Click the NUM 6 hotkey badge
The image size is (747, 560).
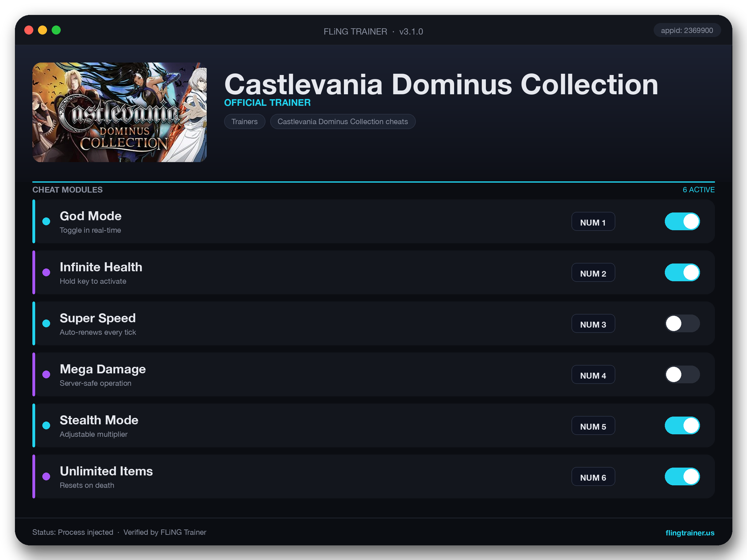(x=593, y=476)
